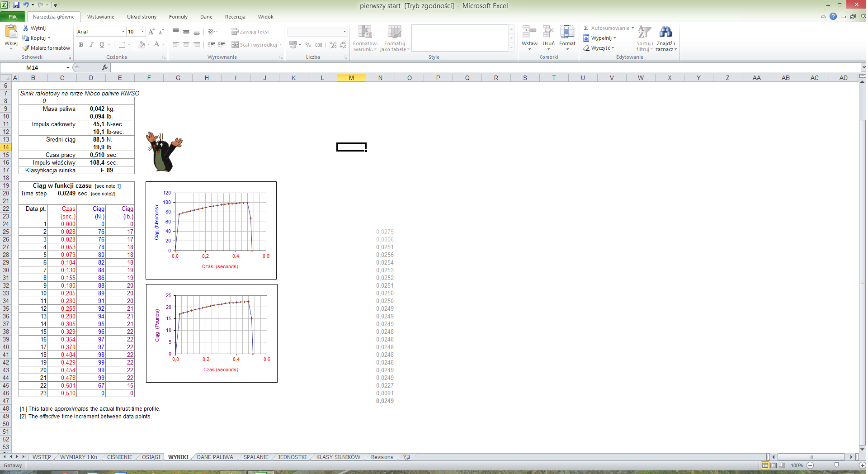This screenshot has width=868, height=474.
Task: Open the Formuły ribbon tab
Action: (178, 17)
